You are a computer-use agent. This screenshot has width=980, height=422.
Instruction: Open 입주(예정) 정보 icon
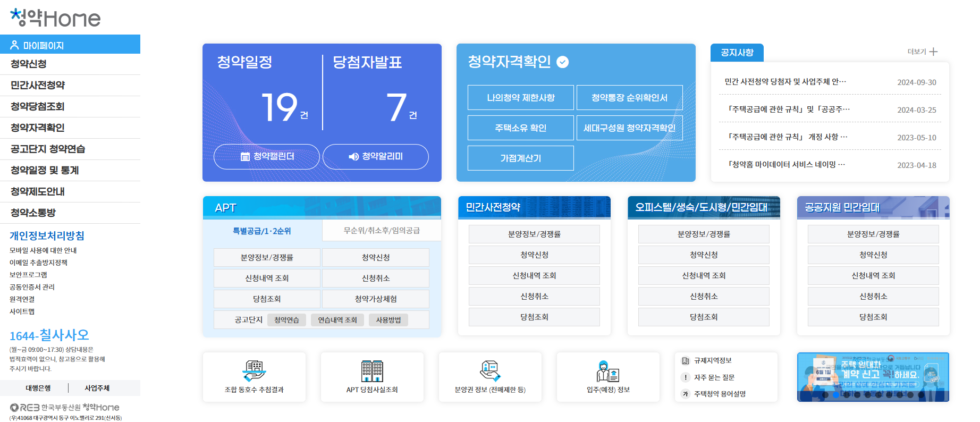tap(608, 371)
